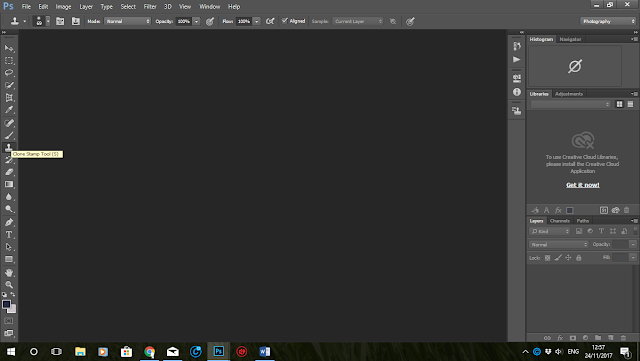Select the Crop tool
This screenshot has height=361, width=640.
[x=9, y=98]
